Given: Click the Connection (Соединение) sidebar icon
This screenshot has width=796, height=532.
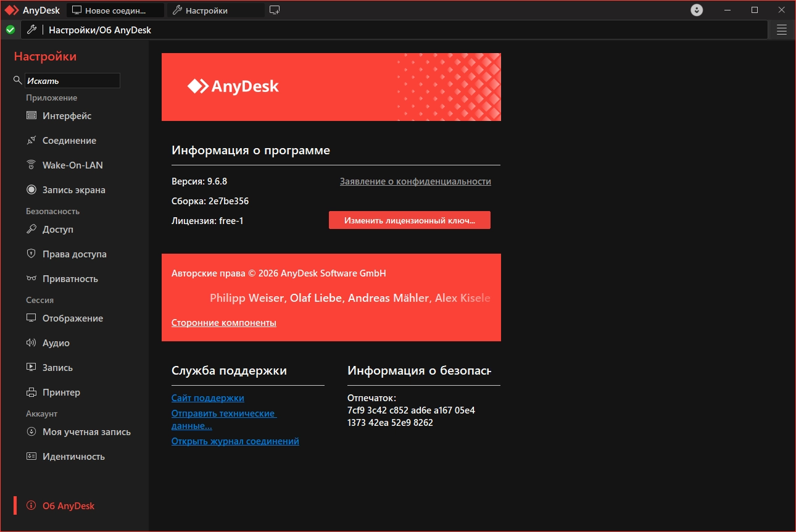Looking at the screenshot, I should point(31,141).
